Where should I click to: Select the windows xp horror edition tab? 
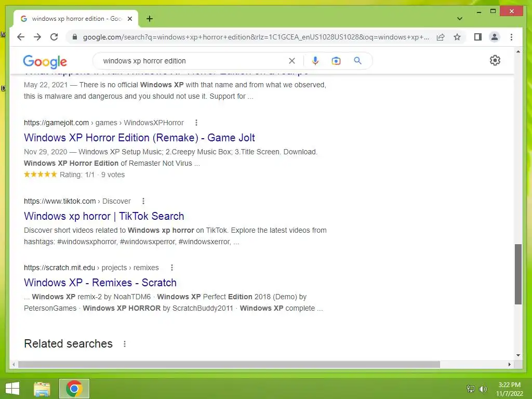click(76, 19)
